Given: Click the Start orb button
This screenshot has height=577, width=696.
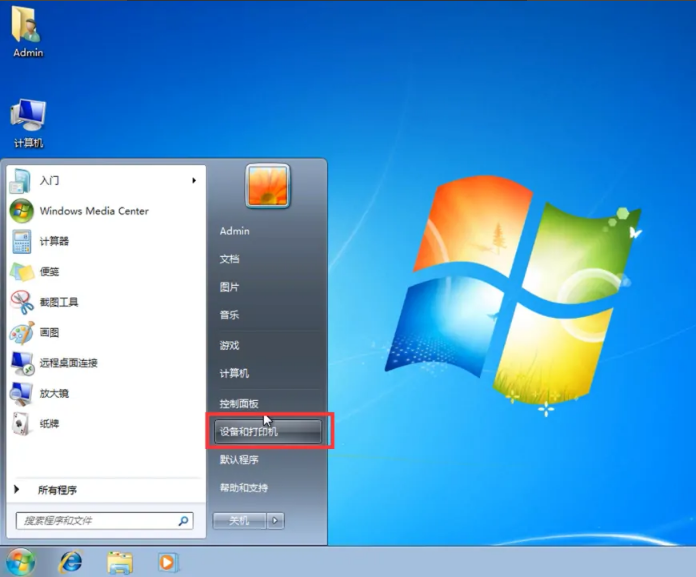Looking at the screenshot, I should coord(20,562).
